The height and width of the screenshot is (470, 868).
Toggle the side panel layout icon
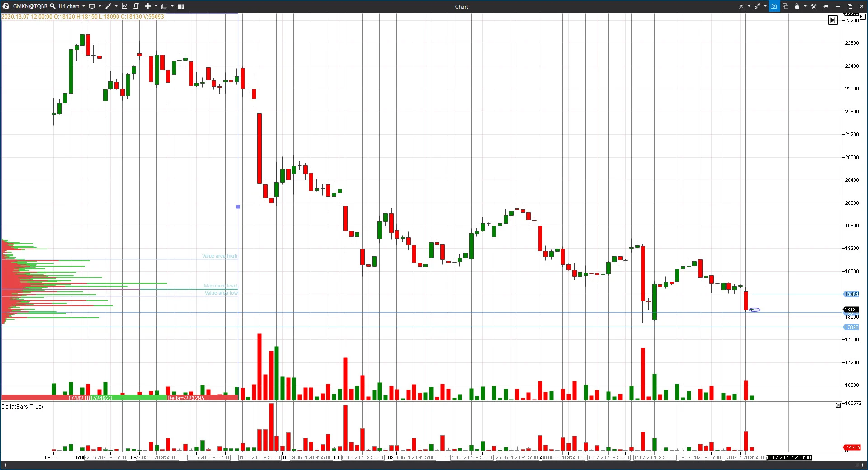180,6
